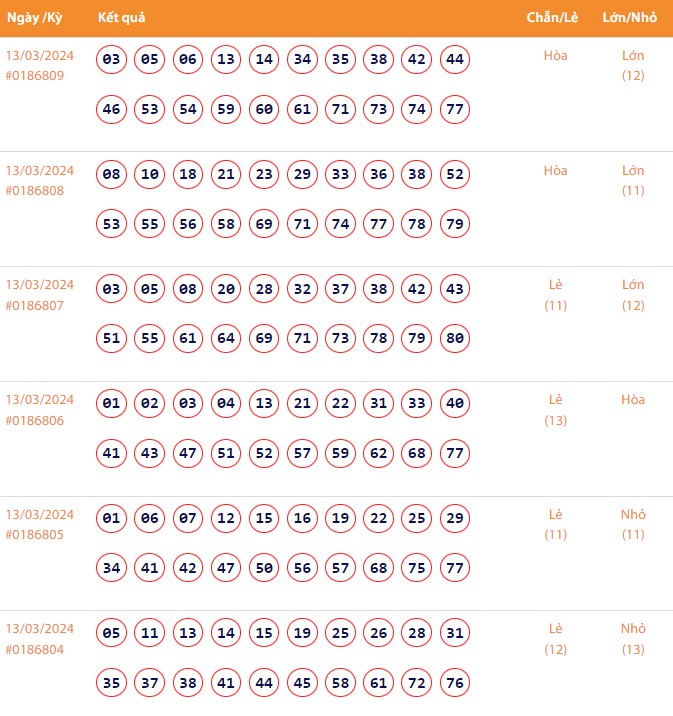The width and height of the screenshot is (673, 716).
Task: Click 'Nhỏ (13)' result for draw #0186804
Action: pyautogui.click(x=633, y=639)
